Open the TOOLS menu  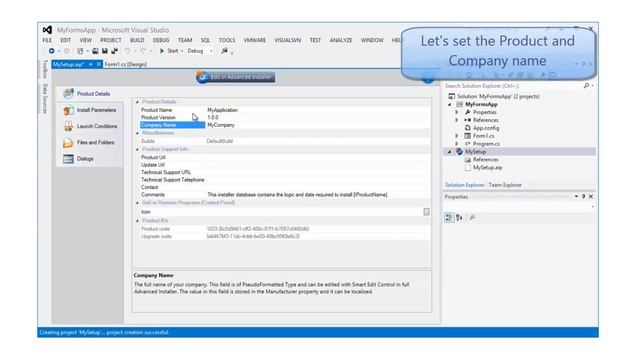point(227,40)
